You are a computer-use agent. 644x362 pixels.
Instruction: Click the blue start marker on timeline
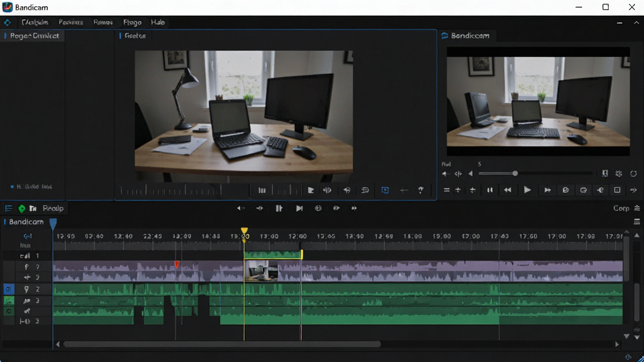point(53,224)
